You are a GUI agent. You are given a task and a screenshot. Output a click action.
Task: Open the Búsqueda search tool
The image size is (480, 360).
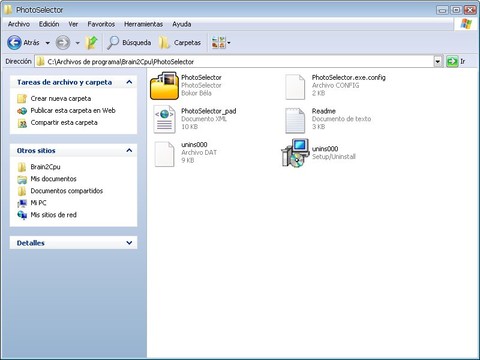coord(129,43)
